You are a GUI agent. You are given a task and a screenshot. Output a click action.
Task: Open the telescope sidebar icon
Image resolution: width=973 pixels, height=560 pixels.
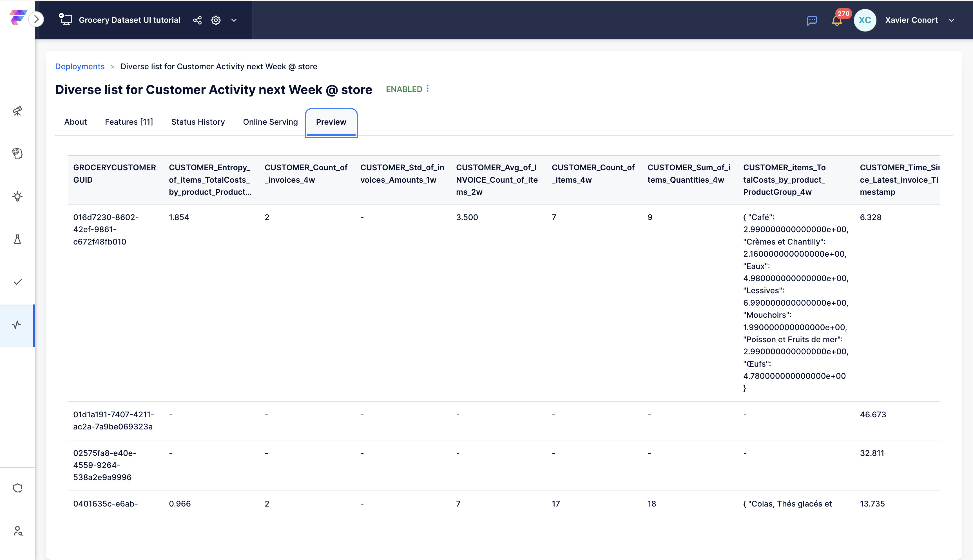pos(17,111)
